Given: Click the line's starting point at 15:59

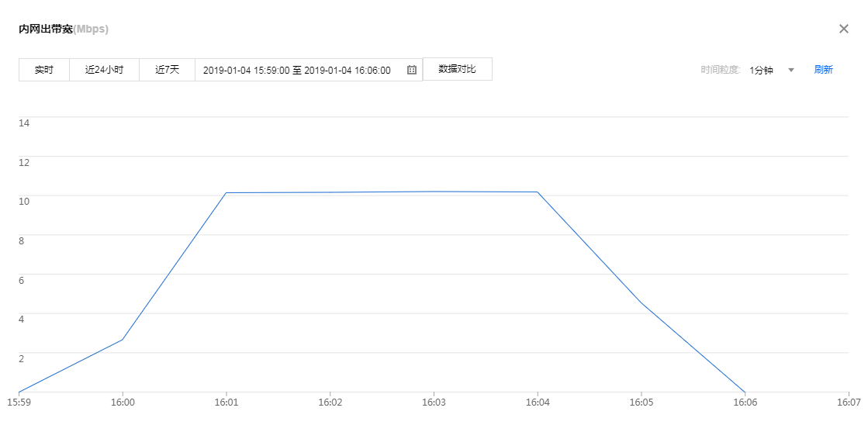Looking at the screenshot, I should coord(19,392).
